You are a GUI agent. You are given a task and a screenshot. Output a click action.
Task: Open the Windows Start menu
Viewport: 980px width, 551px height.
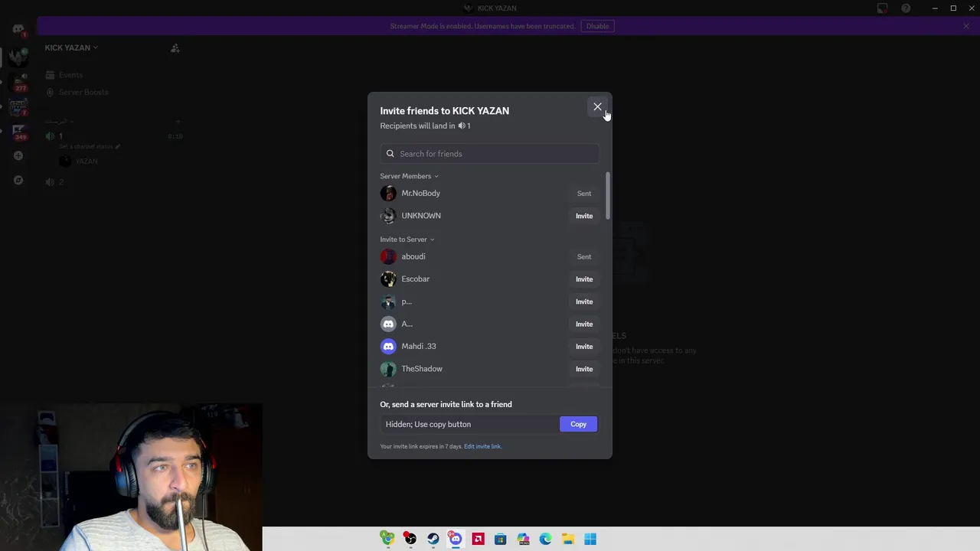pyautogui.click(x=590, y=540)
